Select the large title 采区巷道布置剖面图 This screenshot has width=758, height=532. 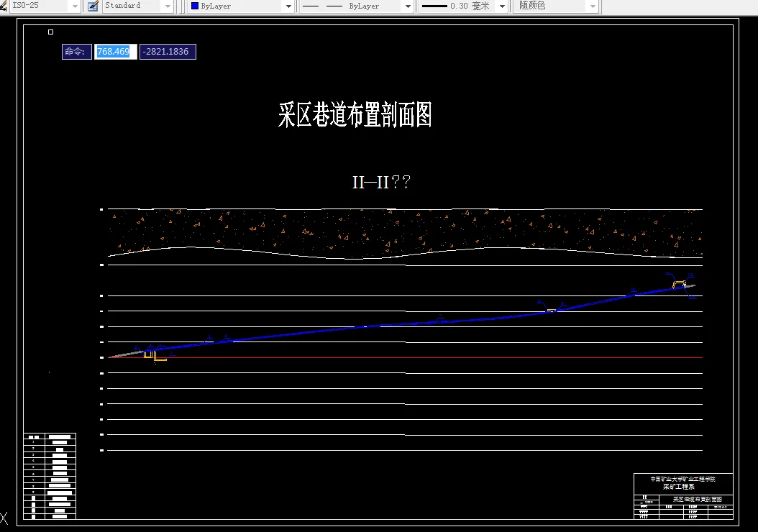click(x=355, y=114)
